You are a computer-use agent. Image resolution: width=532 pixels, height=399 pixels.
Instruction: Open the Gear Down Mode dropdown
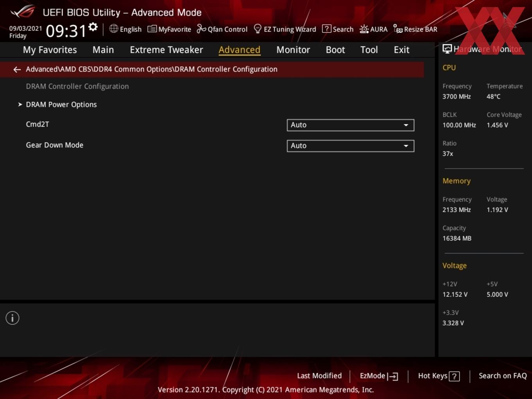[350, 146]
